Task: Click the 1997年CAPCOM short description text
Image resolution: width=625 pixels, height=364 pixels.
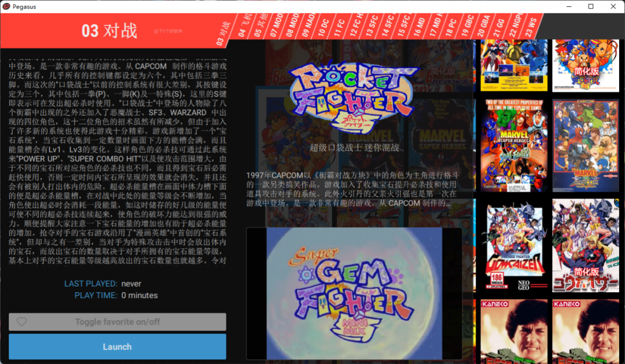Action: point(352,189)
